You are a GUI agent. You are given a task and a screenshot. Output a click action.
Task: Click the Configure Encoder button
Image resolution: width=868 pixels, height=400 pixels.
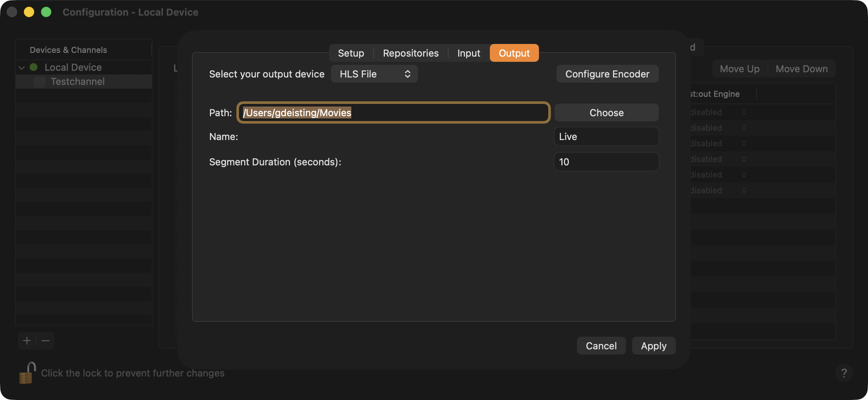point(607,74)
